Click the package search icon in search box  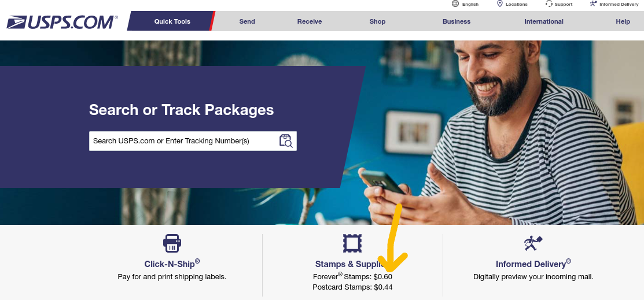coord(286,141)
